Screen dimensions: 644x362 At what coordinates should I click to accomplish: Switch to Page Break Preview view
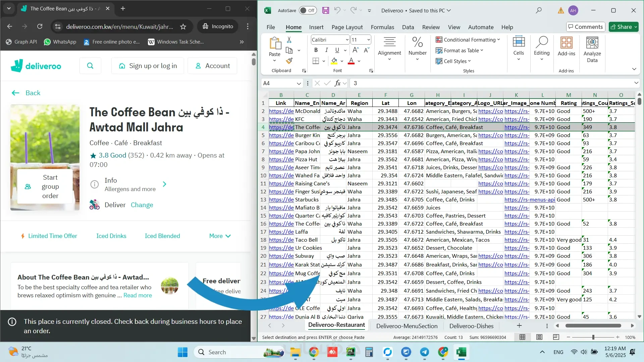click(556, 337)
